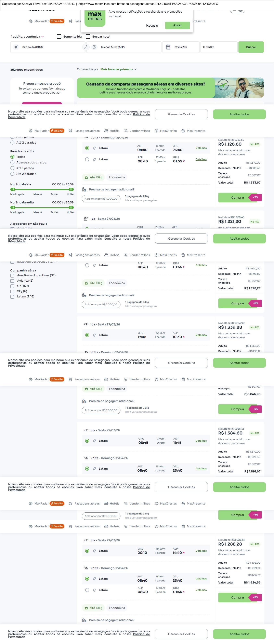Filter by Aerolineas Argentinas airline
This screenshot has height=644, width=274.
click(12, 276)
